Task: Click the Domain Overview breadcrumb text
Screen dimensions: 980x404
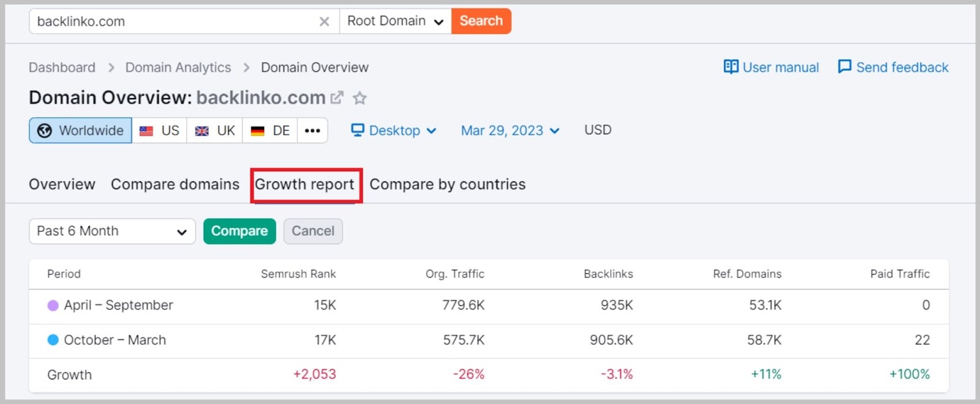Action: [x=315, y=67]
